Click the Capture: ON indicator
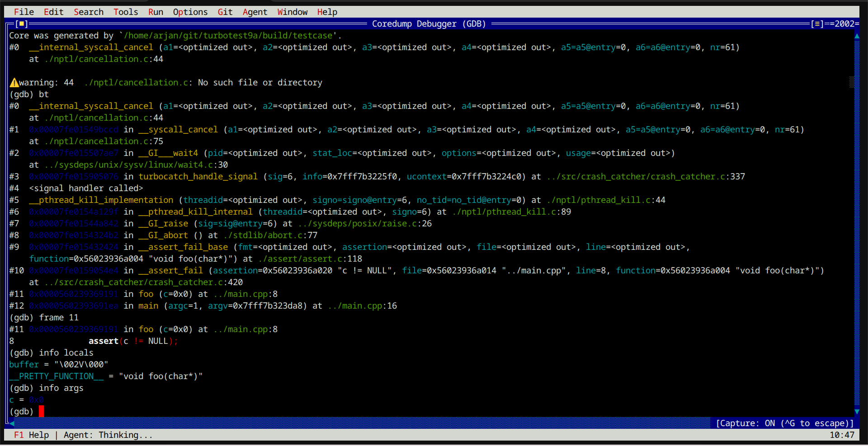This screenshot has height=446, width=868. click(x=785, y=423)
